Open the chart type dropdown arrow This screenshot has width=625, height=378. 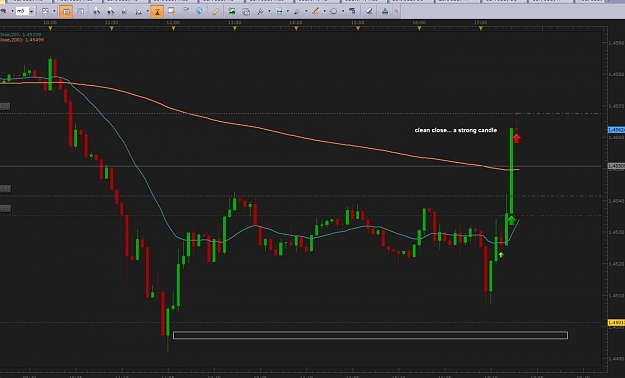pos(54,12)
